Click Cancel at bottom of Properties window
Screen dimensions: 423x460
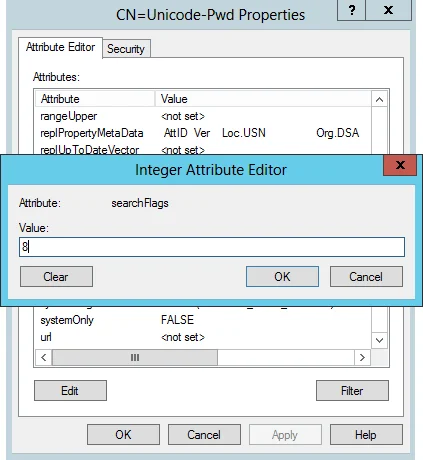204,434
